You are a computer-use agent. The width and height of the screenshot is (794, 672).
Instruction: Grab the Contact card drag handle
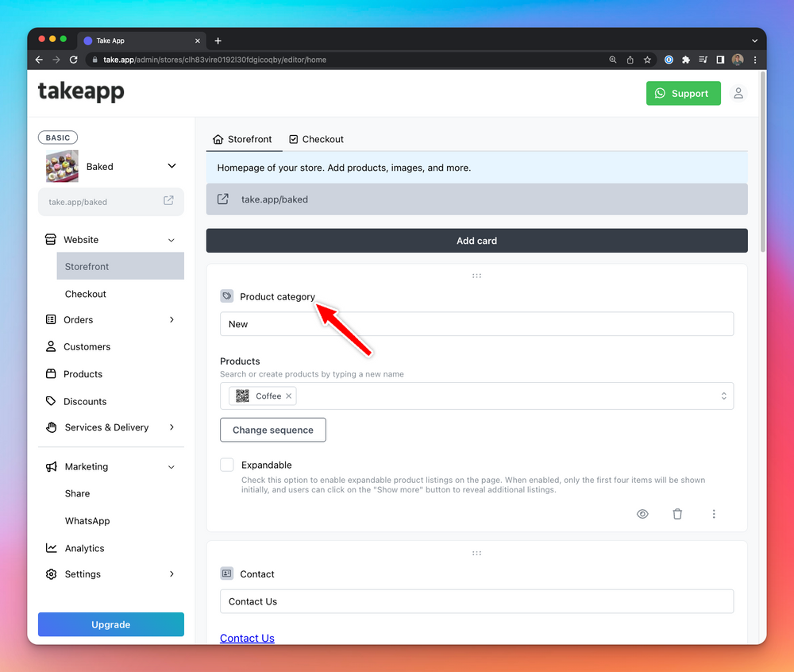(476, 553)
